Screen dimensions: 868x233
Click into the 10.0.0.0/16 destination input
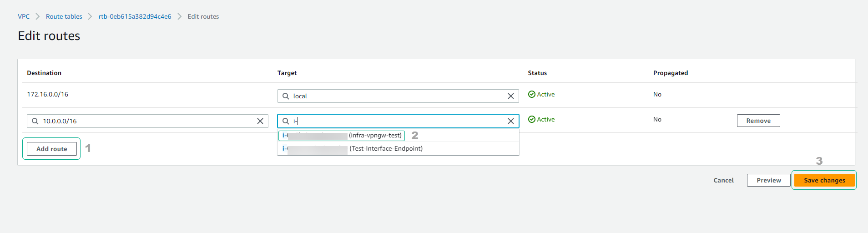click(x=146, y=121)
